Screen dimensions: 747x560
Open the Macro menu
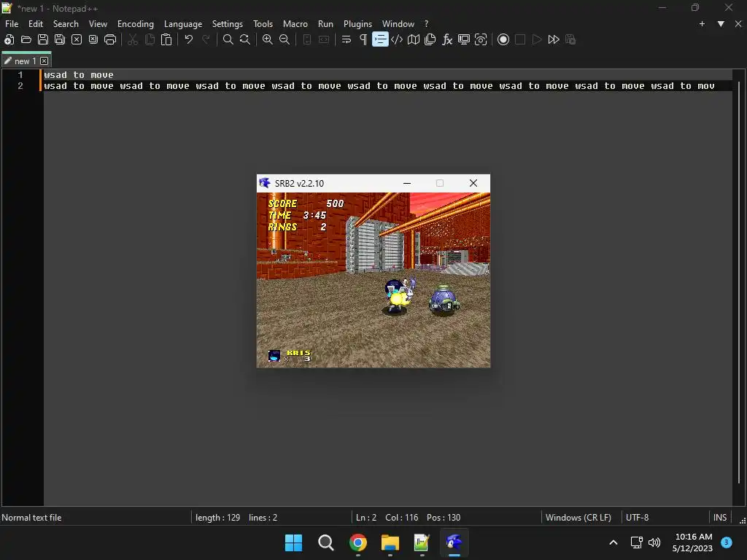[x=295, y=24]
